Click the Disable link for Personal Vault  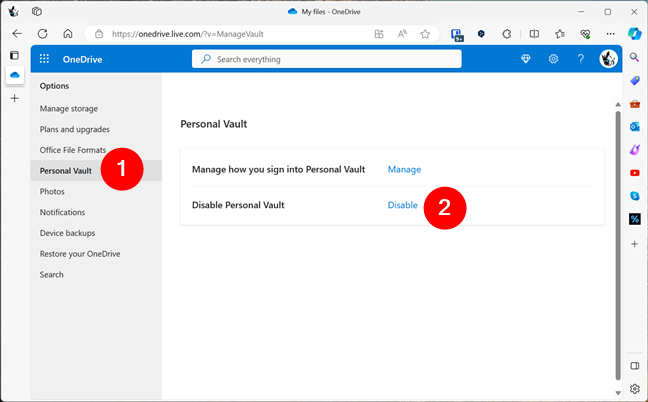click(x=403, y=205)
